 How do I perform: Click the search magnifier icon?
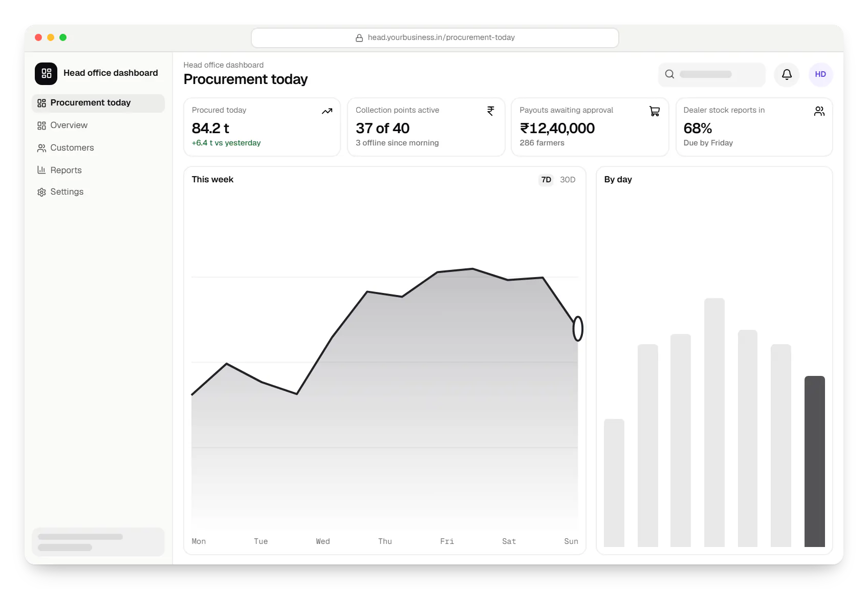(669, 74)
